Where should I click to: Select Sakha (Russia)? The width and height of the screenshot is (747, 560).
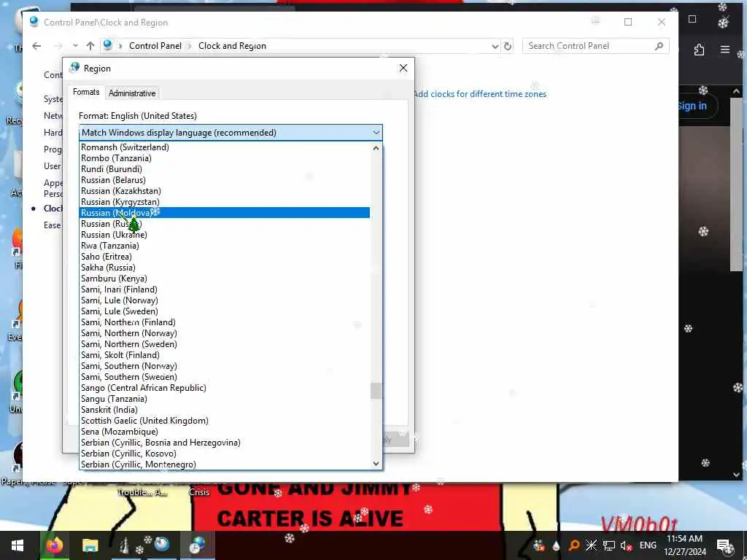click(x=225, y=268)
